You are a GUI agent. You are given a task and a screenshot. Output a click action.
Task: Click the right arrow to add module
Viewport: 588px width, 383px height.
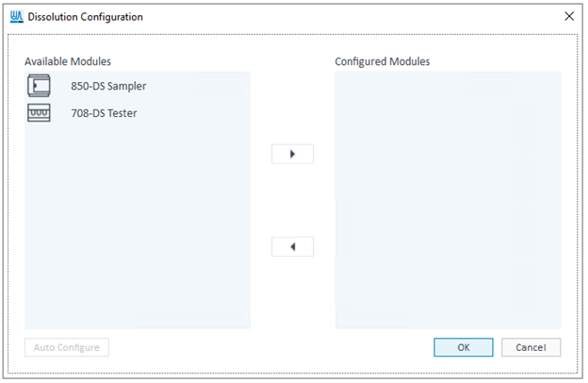point(292,154)
